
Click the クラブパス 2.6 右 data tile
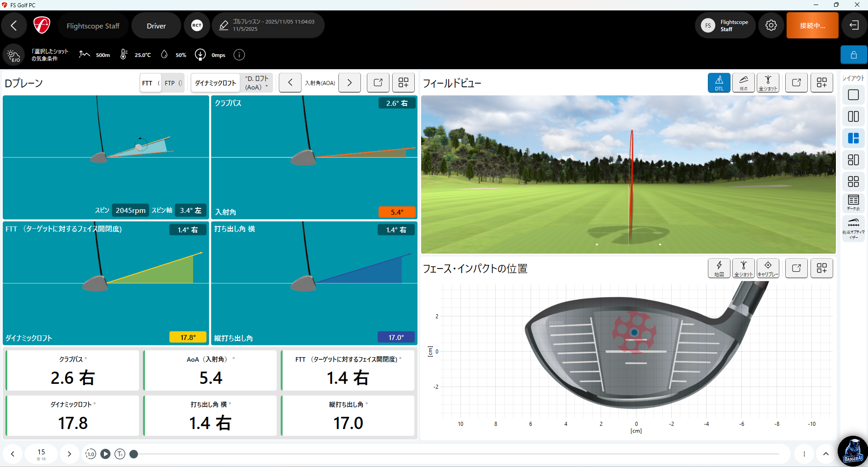coord(72,370)
